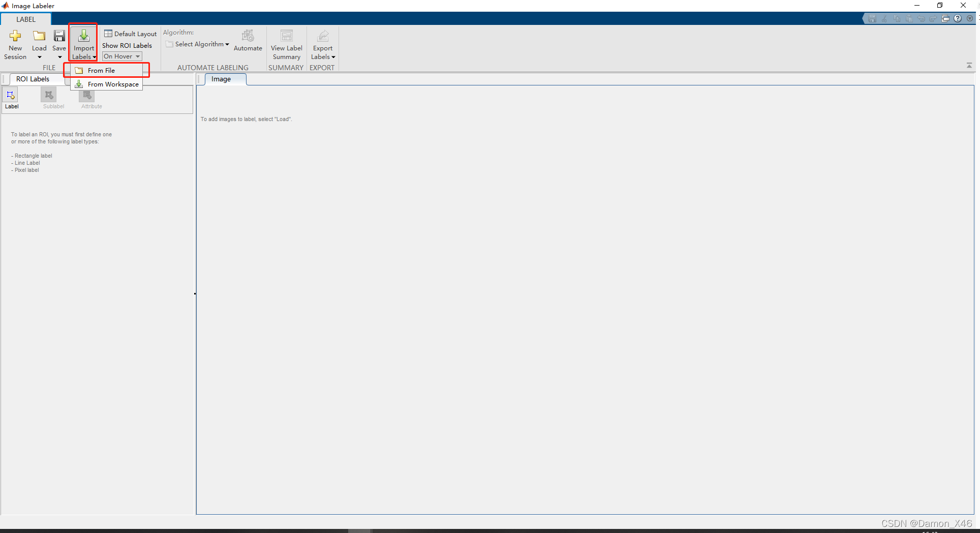
Task: Collapse the toolstrip with the arrow
Action: pyautogui.click(x=969, y=66)
